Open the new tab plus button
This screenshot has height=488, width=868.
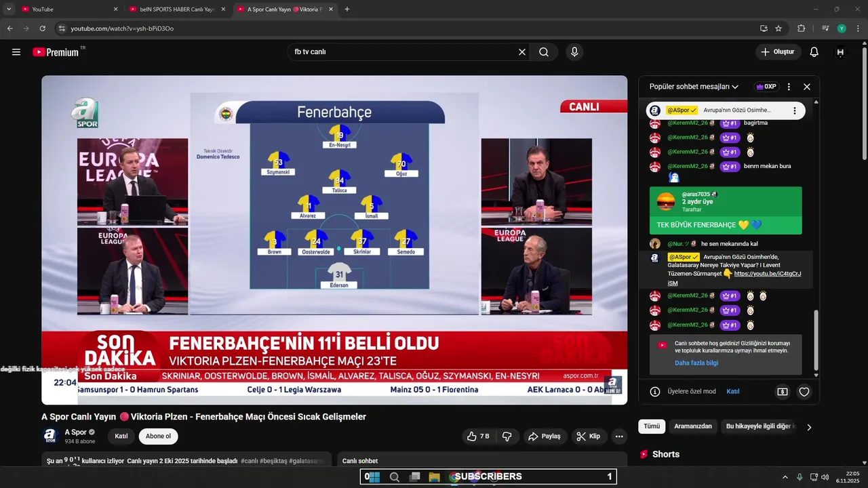(x=347, y=9)
